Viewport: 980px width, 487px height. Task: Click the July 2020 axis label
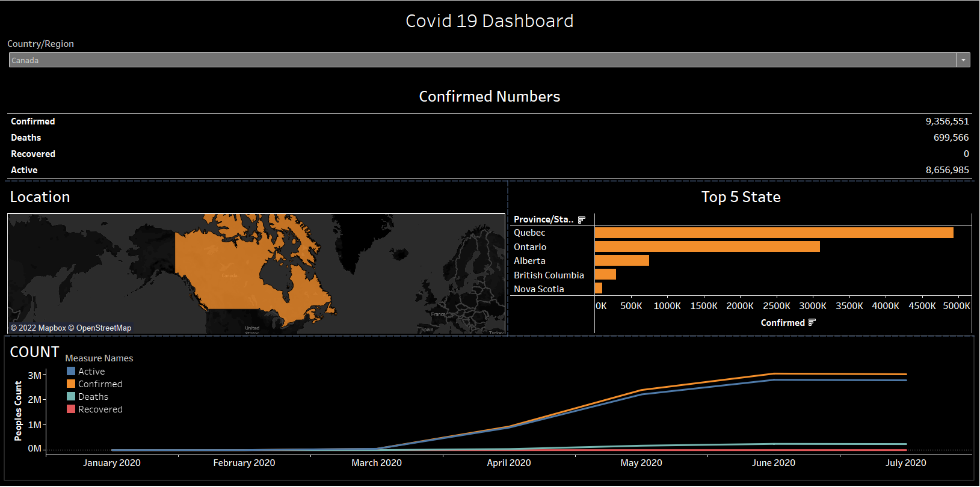(906, 463)
